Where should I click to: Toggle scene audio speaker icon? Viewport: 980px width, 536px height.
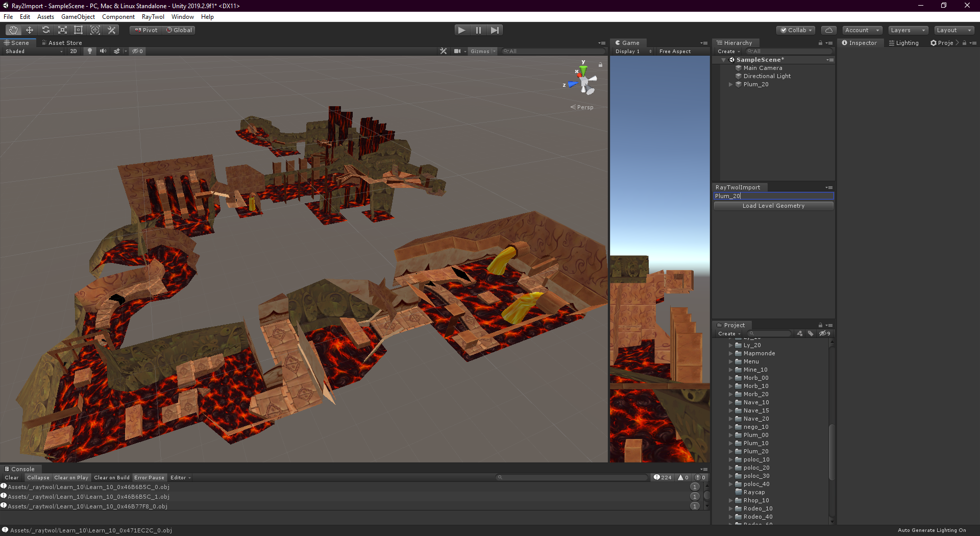tap(103, 51)
